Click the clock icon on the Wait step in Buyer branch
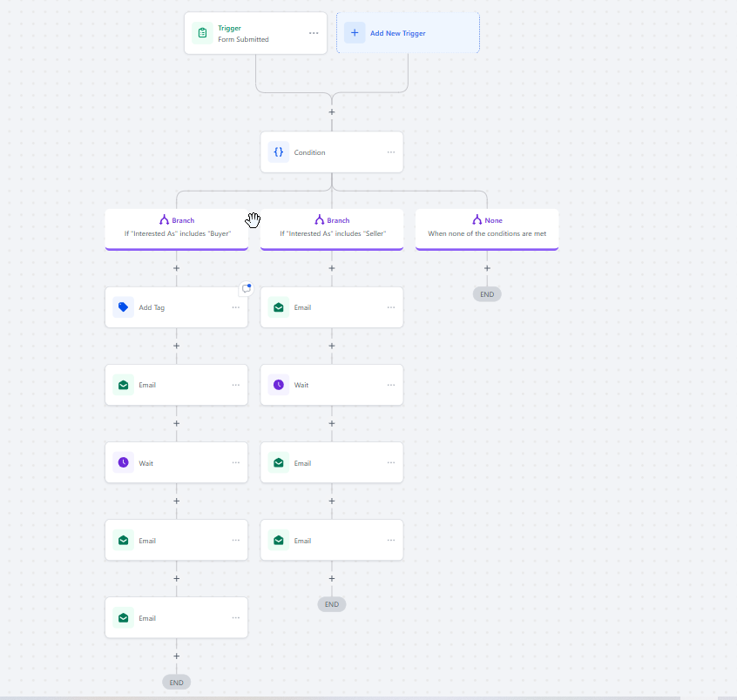Image resolution: width=737 pixels, height=700 pixels. pos(123,462)
